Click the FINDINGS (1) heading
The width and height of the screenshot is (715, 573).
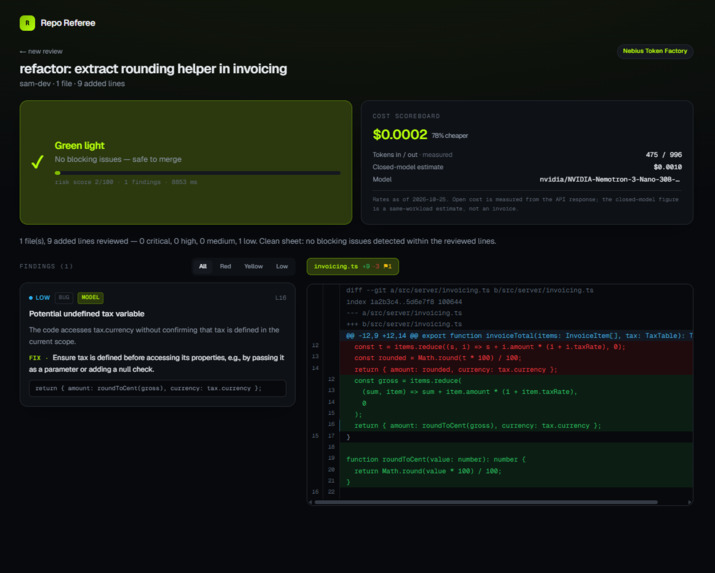[x=46, y=266]
